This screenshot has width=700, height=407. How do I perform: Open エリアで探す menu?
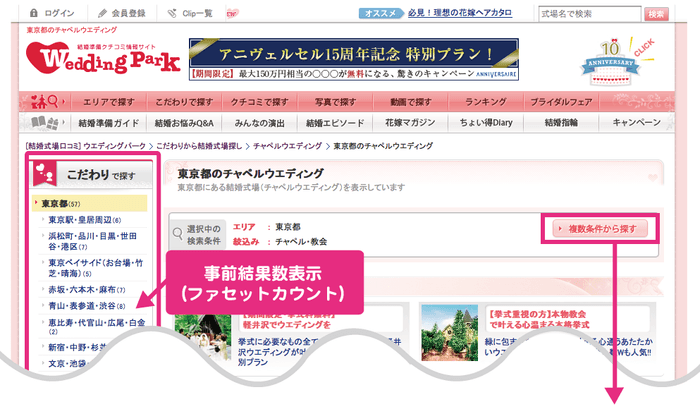(x=109, y=102)
